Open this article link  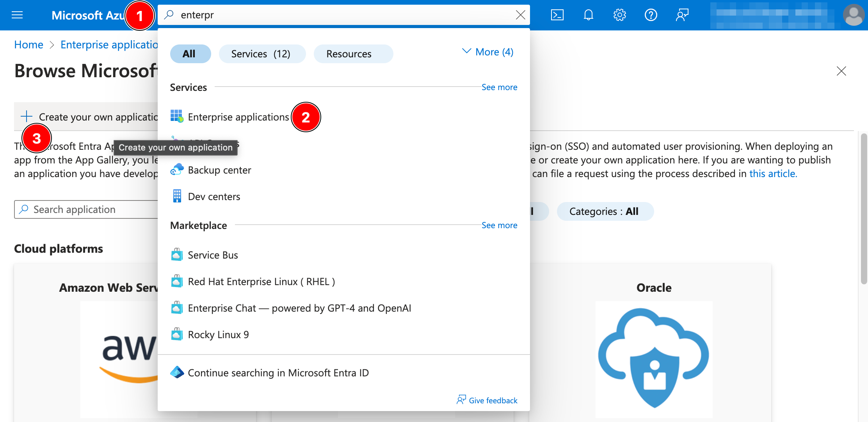(773, 174)
